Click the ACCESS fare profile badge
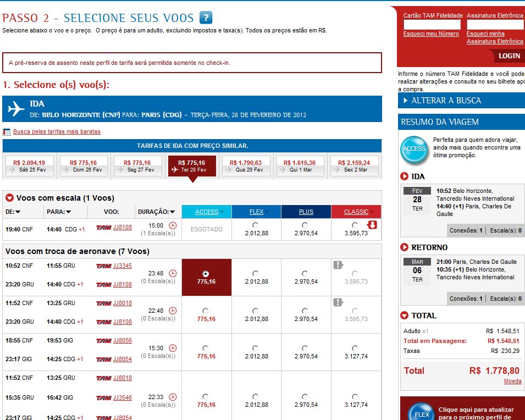 [x=414, y=150]
